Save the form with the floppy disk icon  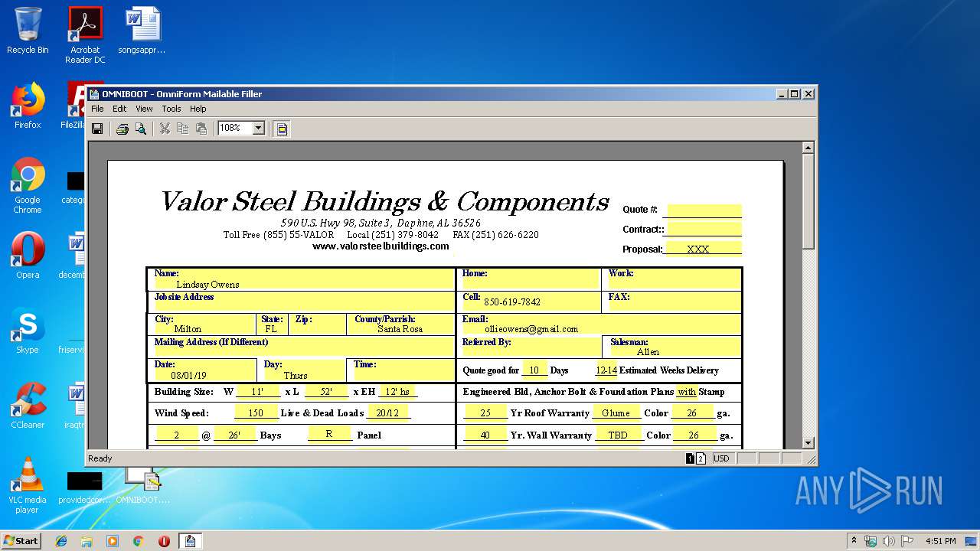[x=97, y=129]
